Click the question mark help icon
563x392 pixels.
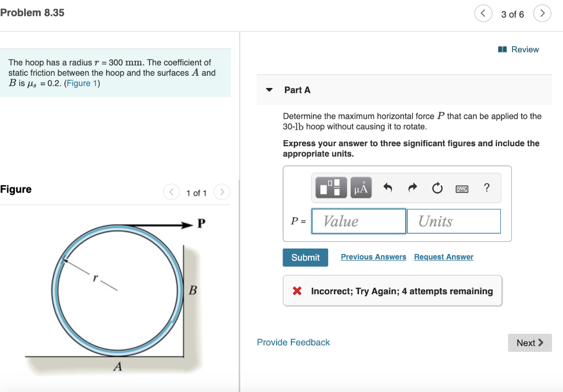click(487, 187)
